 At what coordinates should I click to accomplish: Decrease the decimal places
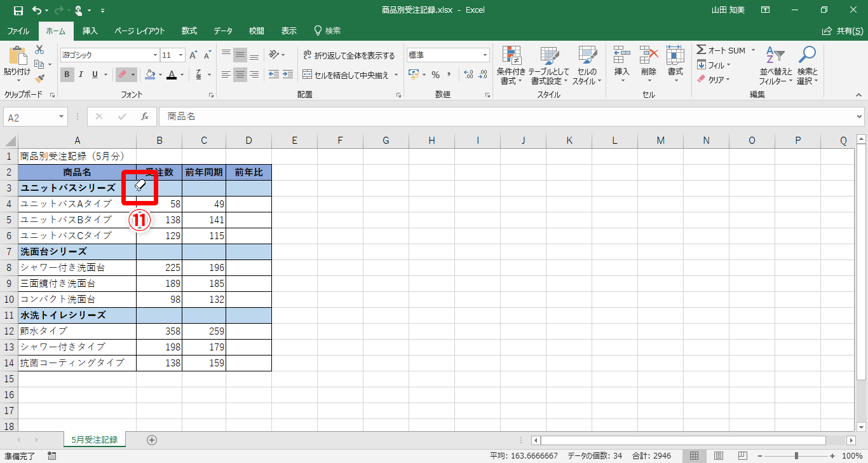[x=484, y=75]
